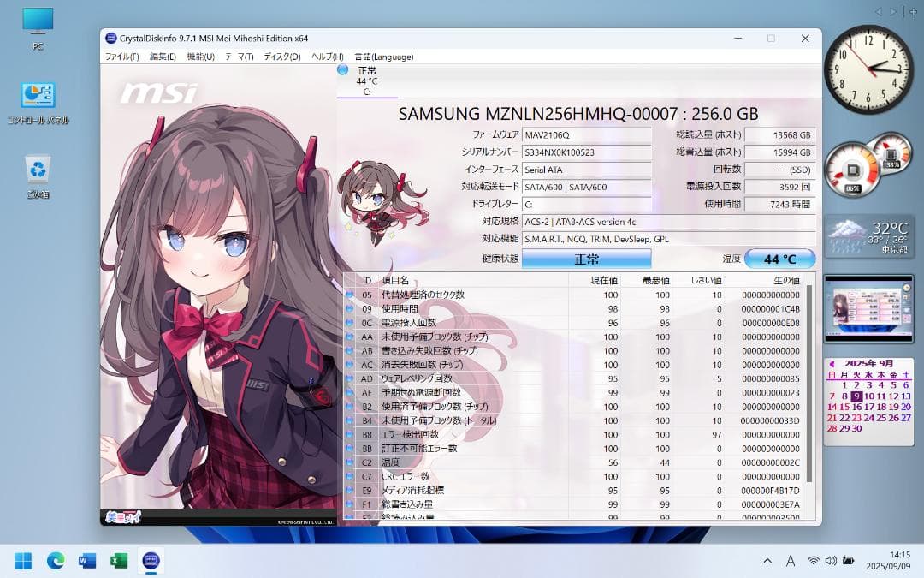Toggle the IME input mode A indicator
Viewport: 924px width, 578px height.
(791, 561)
